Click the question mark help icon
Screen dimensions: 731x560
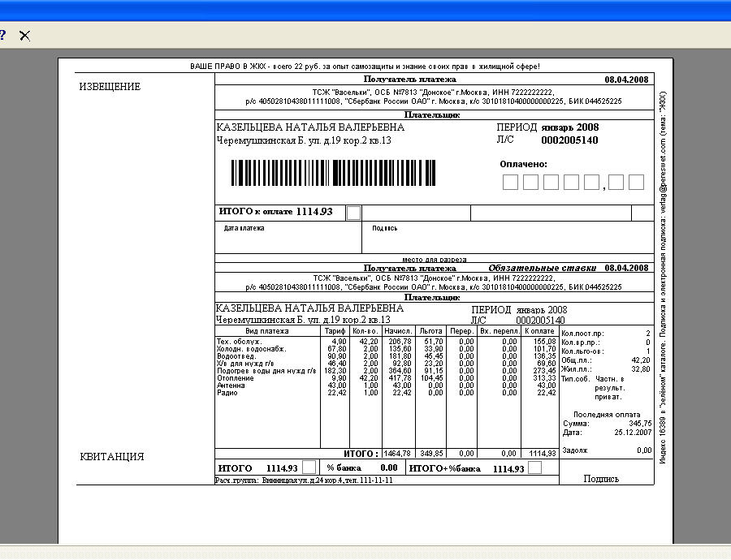pyautogui.click(x=2, y=35)
